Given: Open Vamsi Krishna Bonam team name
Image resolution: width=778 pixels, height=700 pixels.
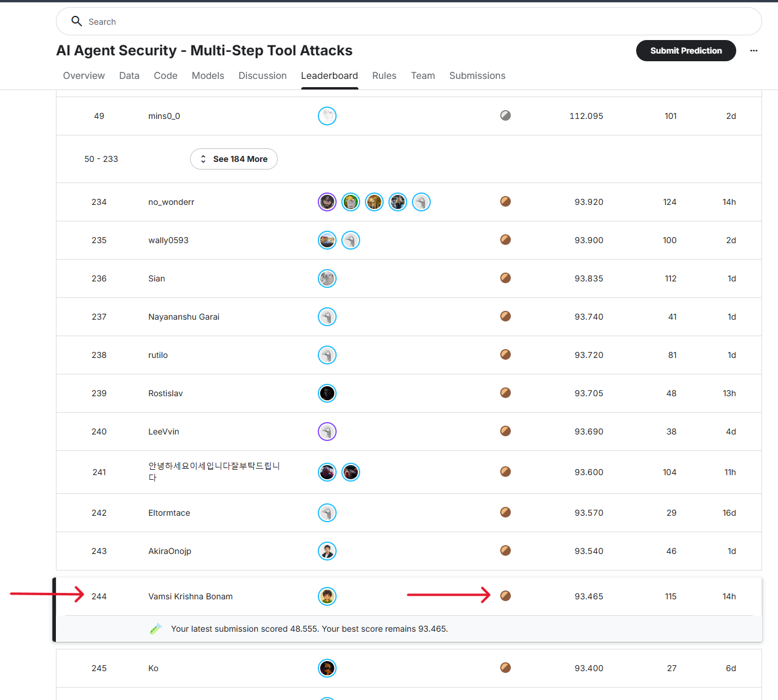Looking at the screenshot, I should [x=191, y=596].
